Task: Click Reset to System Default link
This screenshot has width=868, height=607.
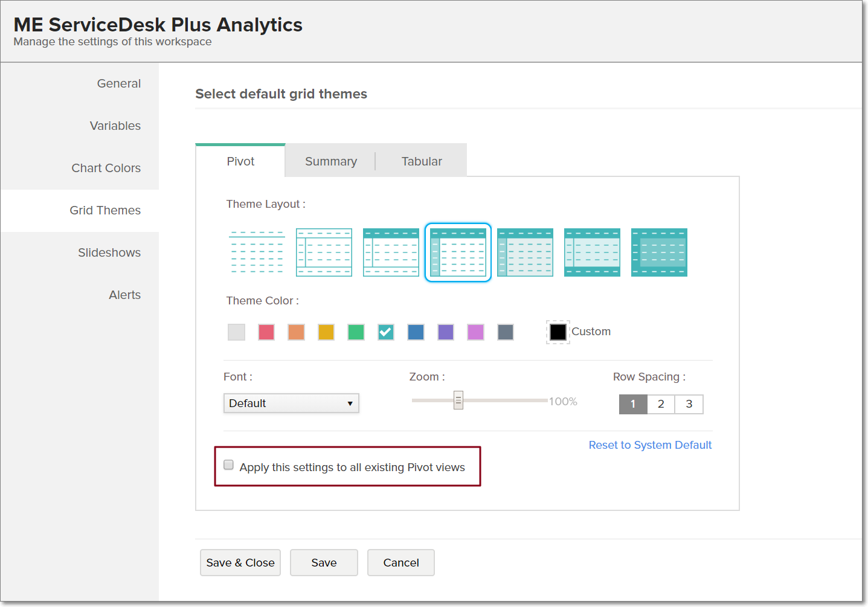Action: pyautogui.click(x=650, y=445)
